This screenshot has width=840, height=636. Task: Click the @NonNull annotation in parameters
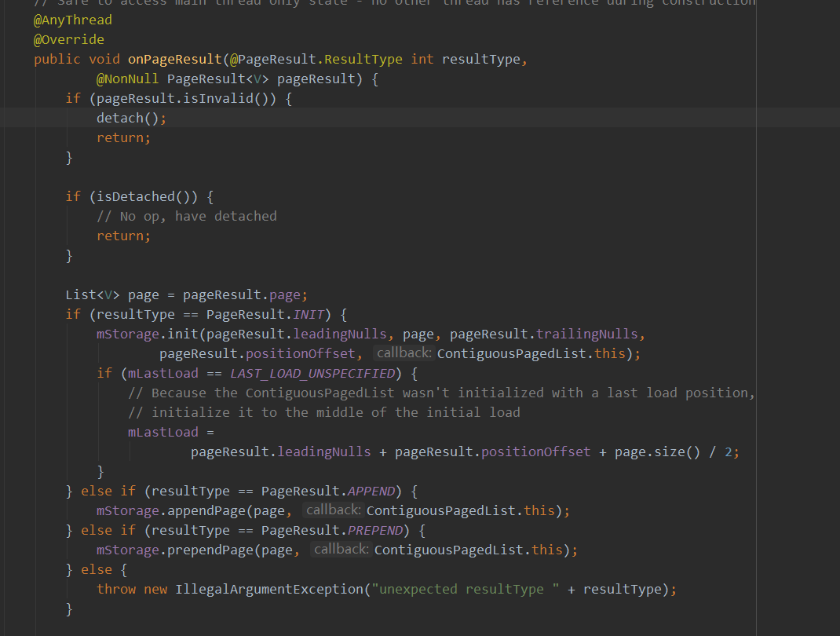127,79
